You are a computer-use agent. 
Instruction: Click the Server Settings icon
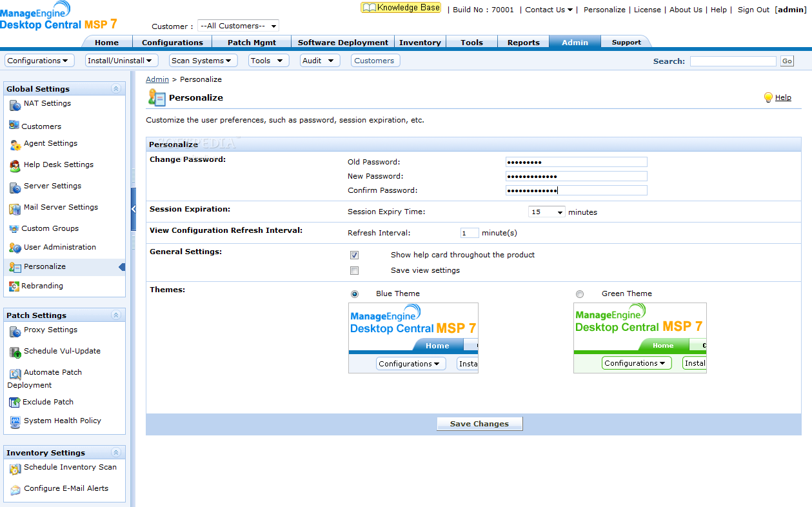(x=15, y=188)
